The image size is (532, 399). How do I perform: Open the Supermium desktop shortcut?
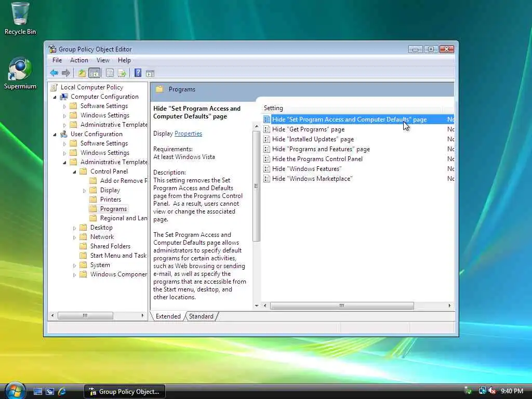coord(20,73)
